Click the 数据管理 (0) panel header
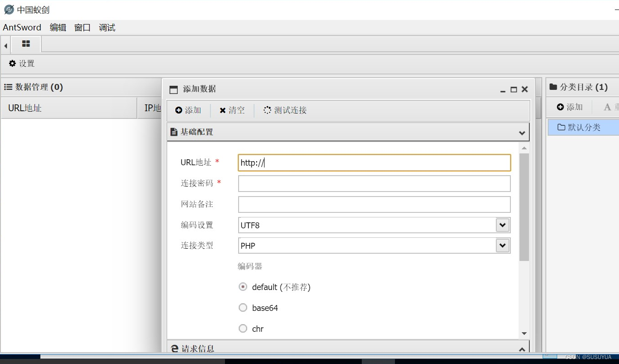This screenshot has width=619, height=364. (81, 87)
